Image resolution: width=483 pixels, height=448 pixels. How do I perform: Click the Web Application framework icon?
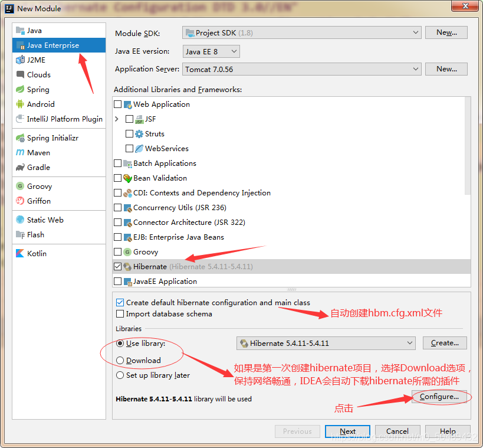[127, 104]
